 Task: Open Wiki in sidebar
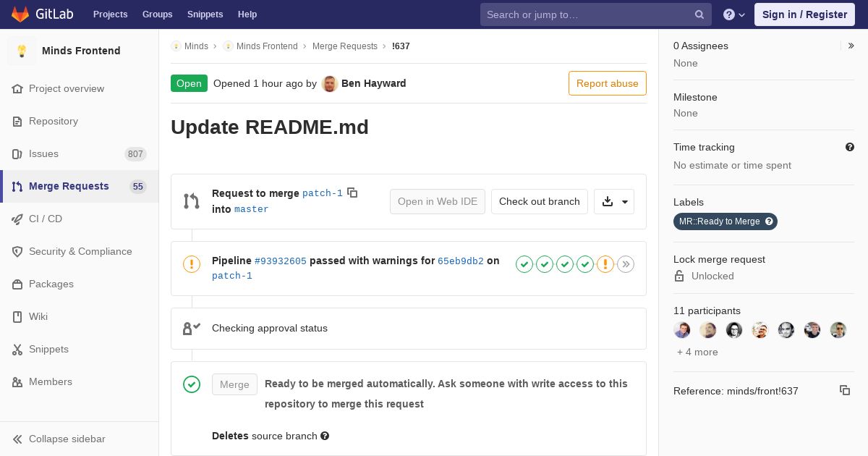click(x=80, y=316)
